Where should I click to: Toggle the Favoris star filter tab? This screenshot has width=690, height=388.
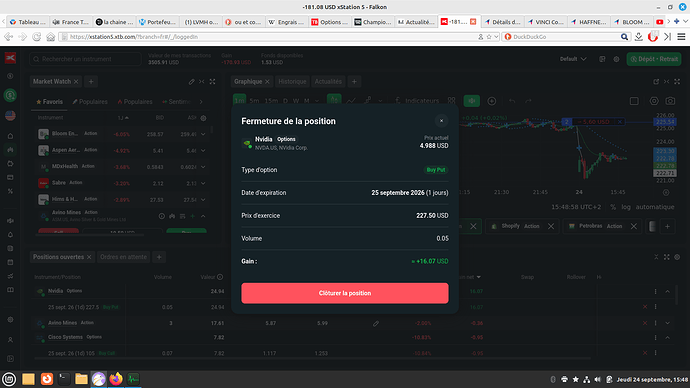(x=49, y=102)
